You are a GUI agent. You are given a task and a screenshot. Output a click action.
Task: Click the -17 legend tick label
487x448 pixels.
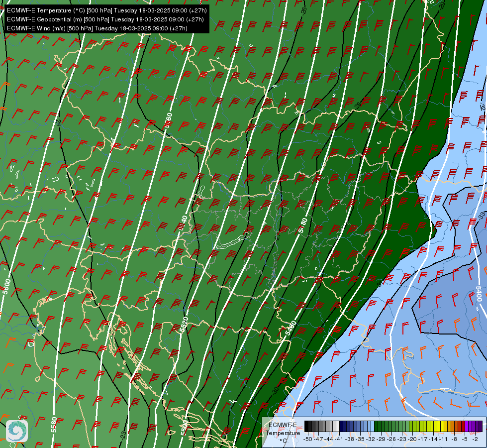tap(423, 439)
